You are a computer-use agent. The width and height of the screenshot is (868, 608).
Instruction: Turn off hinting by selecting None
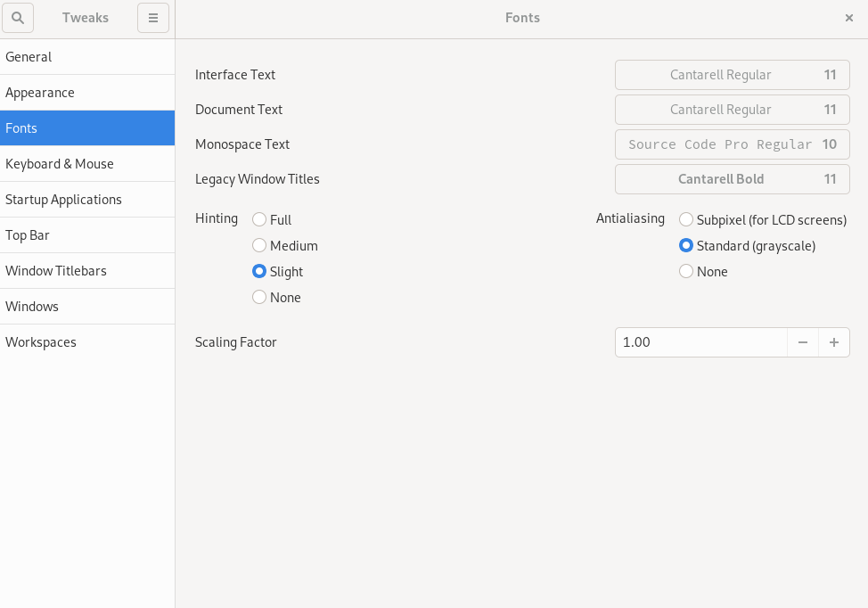[258, 297]
